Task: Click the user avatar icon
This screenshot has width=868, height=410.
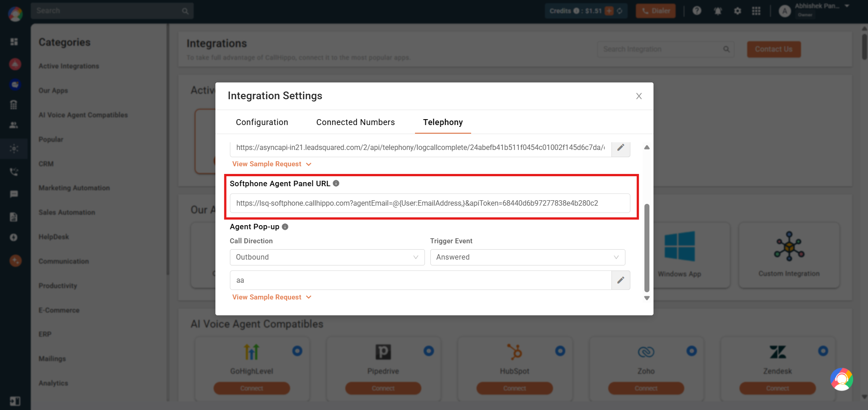Action: click(785, 11)
